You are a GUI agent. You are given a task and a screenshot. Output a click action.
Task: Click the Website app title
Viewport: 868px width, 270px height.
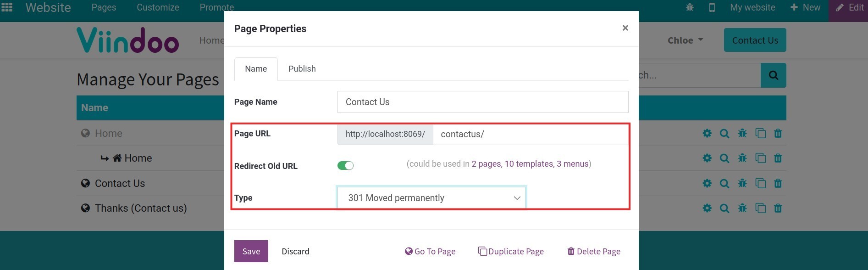tap(48, 7)
